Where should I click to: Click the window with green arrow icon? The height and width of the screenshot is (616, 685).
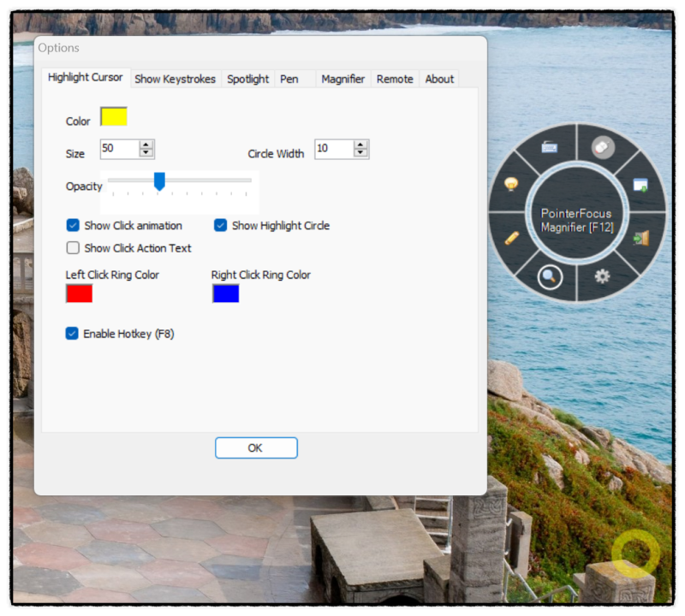[640, 185]
